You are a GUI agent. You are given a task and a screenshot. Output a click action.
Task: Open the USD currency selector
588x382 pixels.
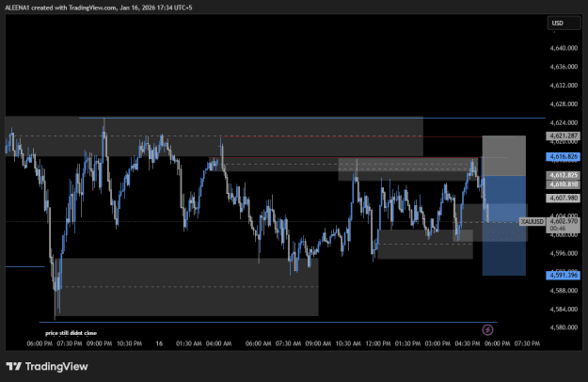(564, 24)
